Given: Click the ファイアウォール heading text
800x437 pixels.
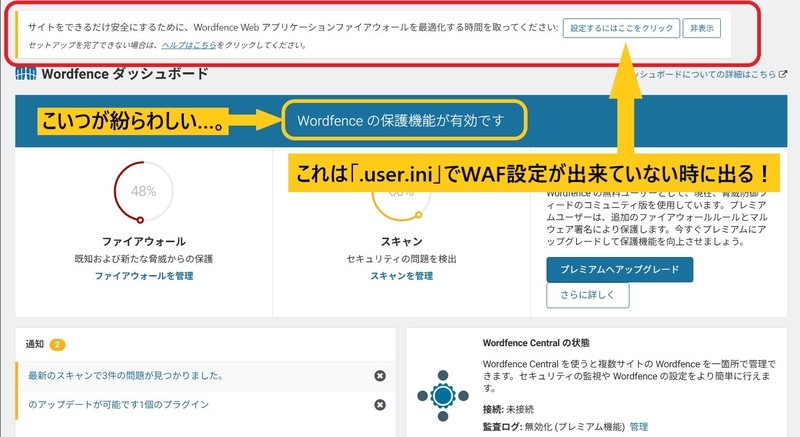Looking at the screenshot, I should pyautogui.click(x=144, y=241).
